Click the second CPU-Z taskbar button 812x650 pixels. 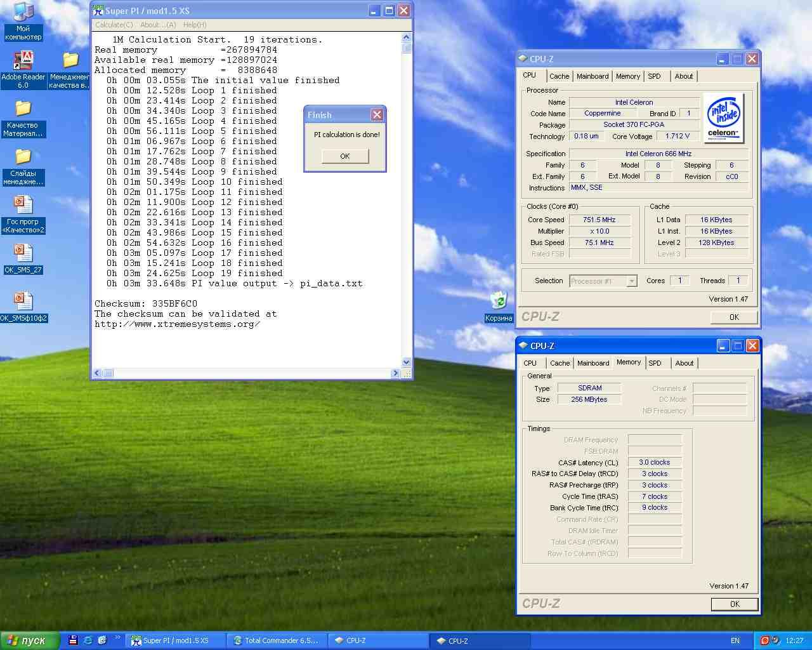[480, 640]
